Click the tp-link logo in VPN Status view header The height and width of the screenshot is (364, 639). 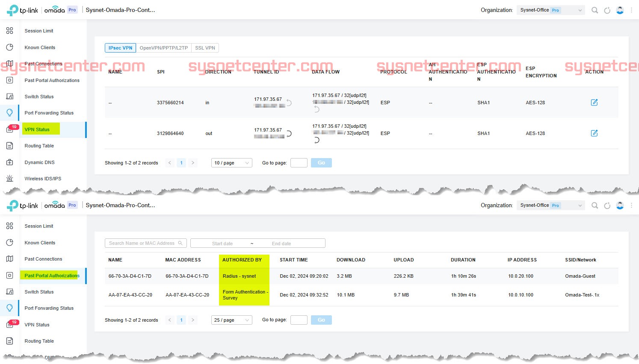tap(22, 10)
